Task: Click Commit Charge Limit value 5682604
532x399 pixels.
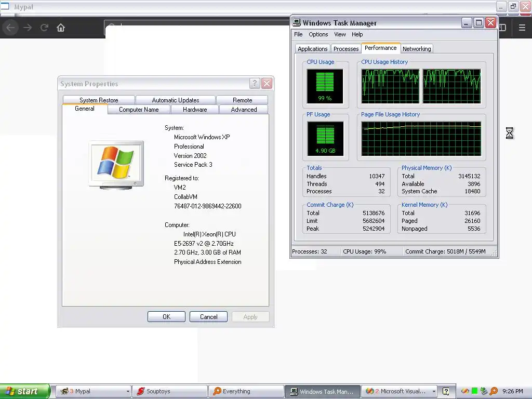Action: [374, 221]
